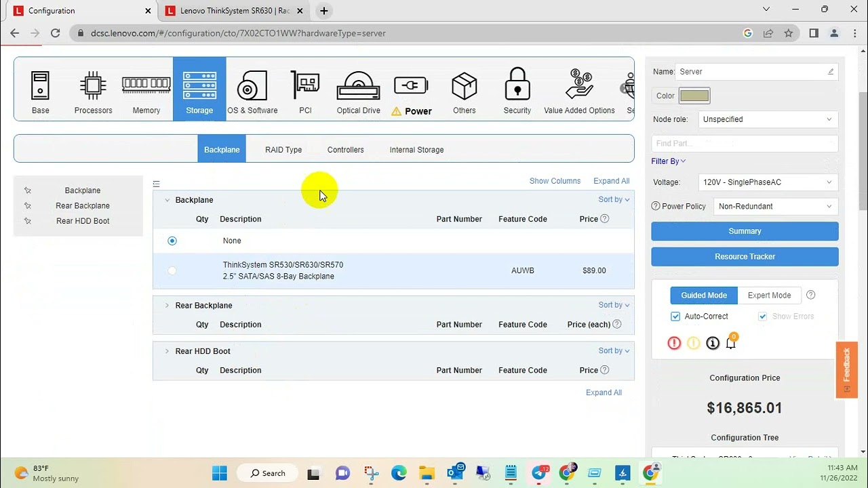Switch to the Internal Storage sub-tab
Image resolution: width=868 pixels, height=488 pixels.
point(416,149)
